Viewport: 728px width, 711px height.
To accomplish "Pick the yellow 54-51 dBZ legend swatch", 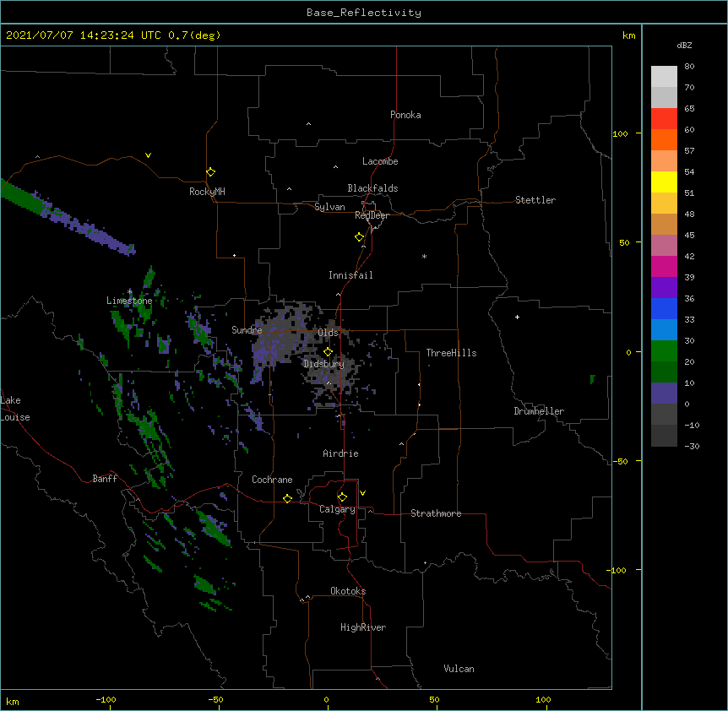I will click(664, 182).
